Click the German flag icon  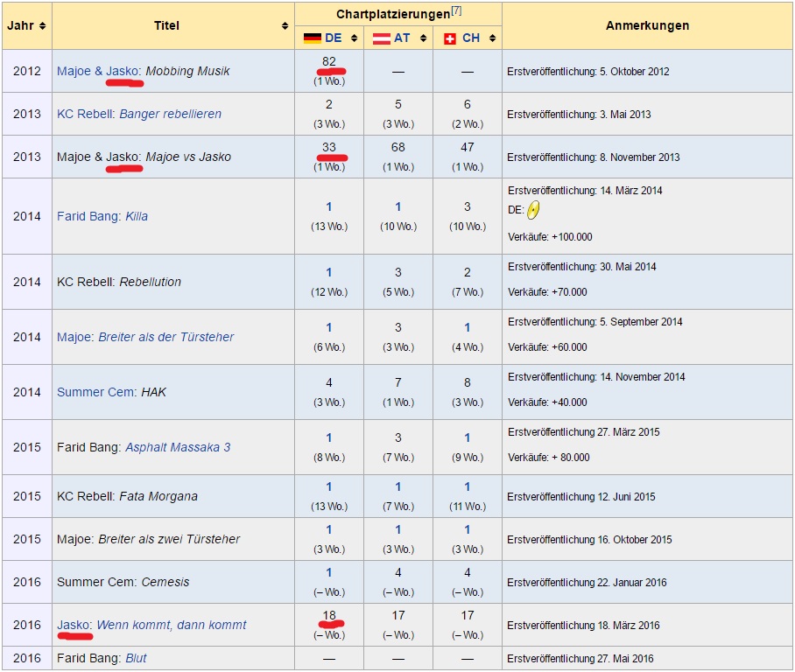(313, 38)
